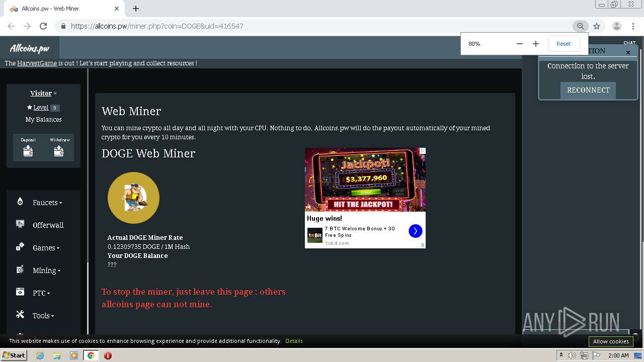Click the Games dice icon
This screenshot has height=362, width=644.
click(x=20, y=246)
